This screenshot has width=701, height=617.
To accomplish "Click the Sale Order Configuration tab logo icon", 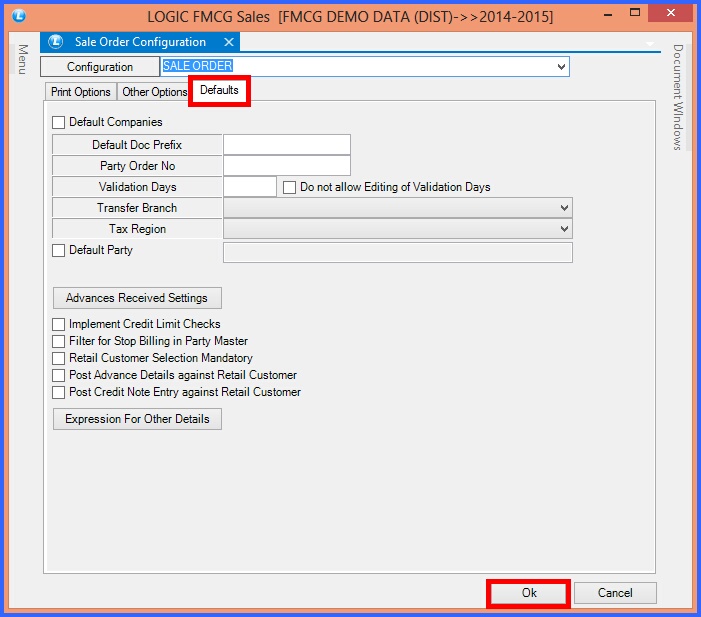I will (x=56, y=42).
